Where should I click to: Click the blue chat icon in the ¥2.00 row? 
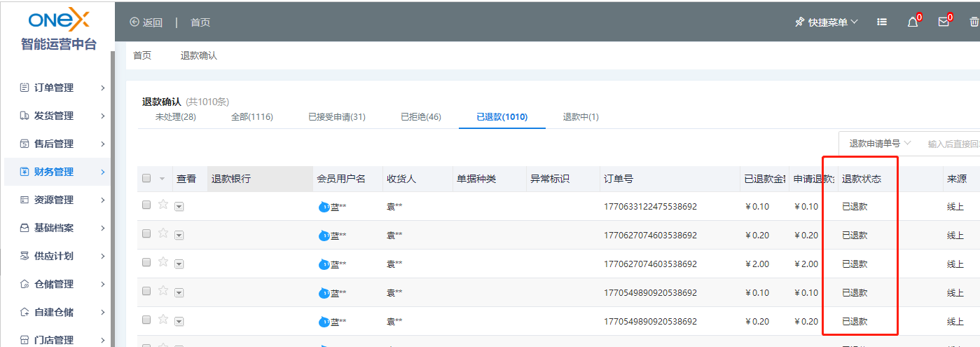pyautogui.click(x=324, y=264)
